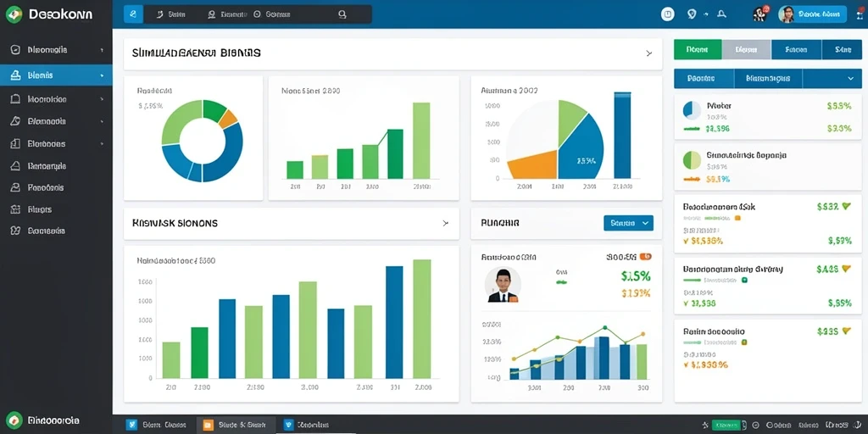Select the green first tab in right panel
Viewport: 868px width, 434px height.
pyautogui.click(x=698, y=49)
